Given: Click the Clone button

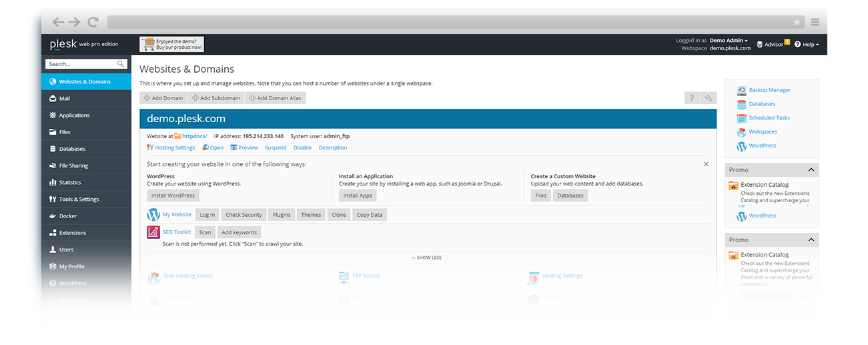Looking at the screenshot, I should pyautogui.click(x=339, y=215).
